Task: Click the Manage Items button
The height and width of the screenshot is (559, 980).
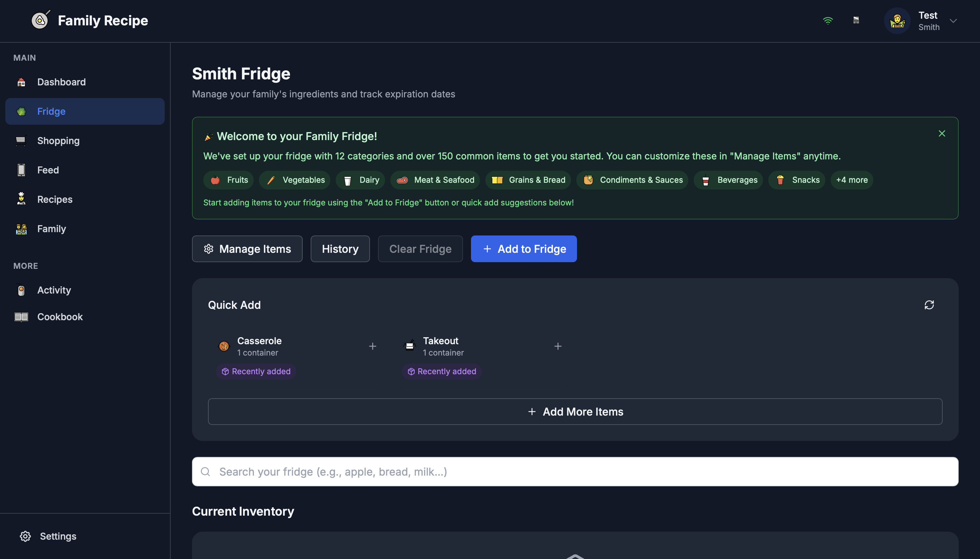Action: pos(247,249)
